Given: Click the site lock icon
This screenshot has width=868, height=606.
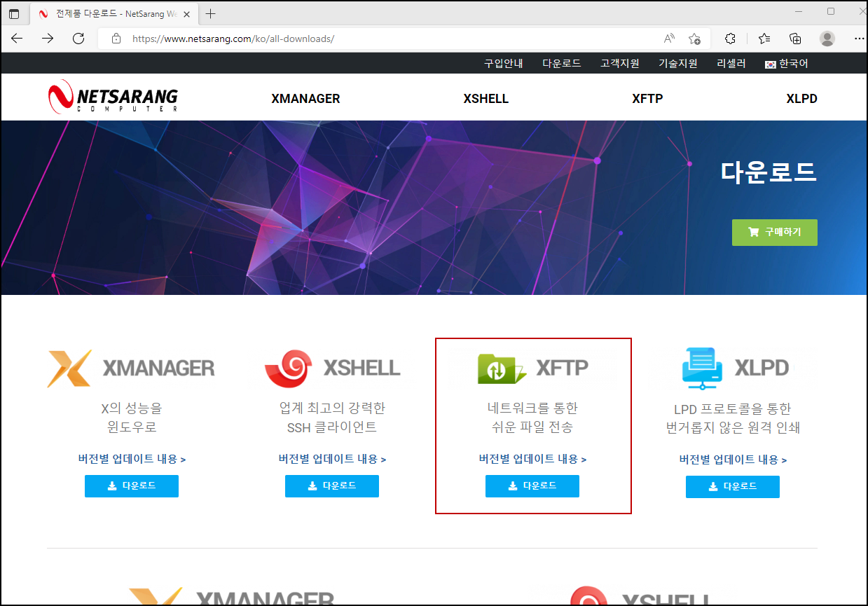Looking at the screenshot, I should 116,39.
